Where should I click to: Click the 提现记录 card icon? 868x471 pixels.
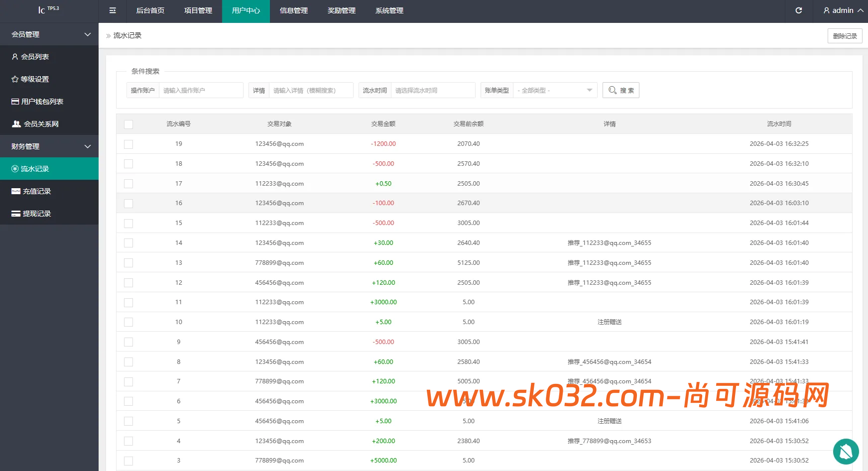coord(16,214)
